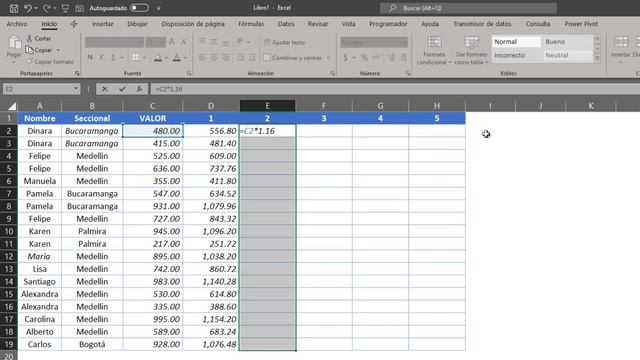Open the insert function fx dialog
The height and width of the screenshot is (360, 640).
click(139, 89)
